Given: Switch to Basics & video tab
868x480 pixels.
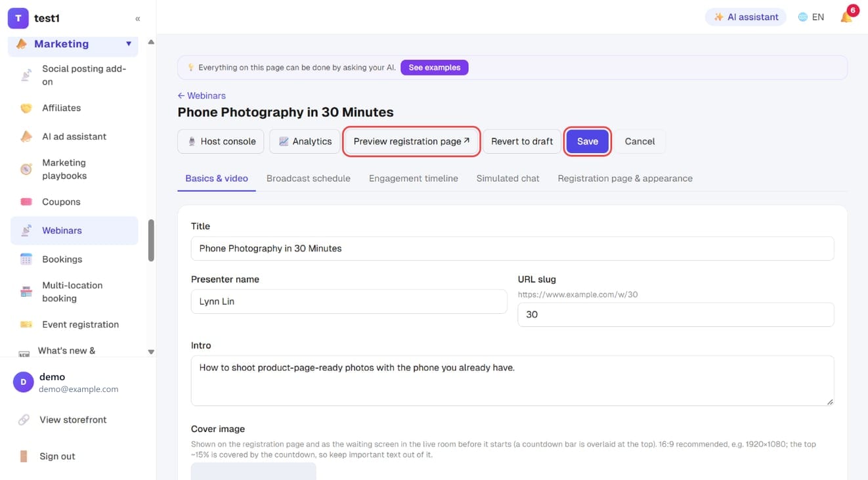Looking at the screenshot, I should click(x=217, y=178).
